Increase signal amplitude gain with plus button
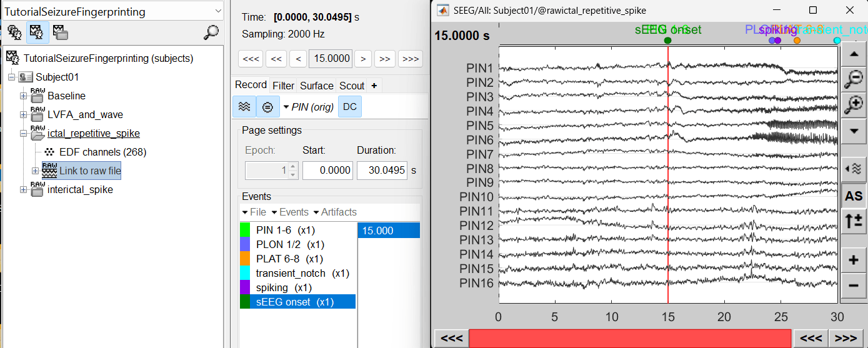The width and height of the screenshot is (868, 348). (853, 259)
